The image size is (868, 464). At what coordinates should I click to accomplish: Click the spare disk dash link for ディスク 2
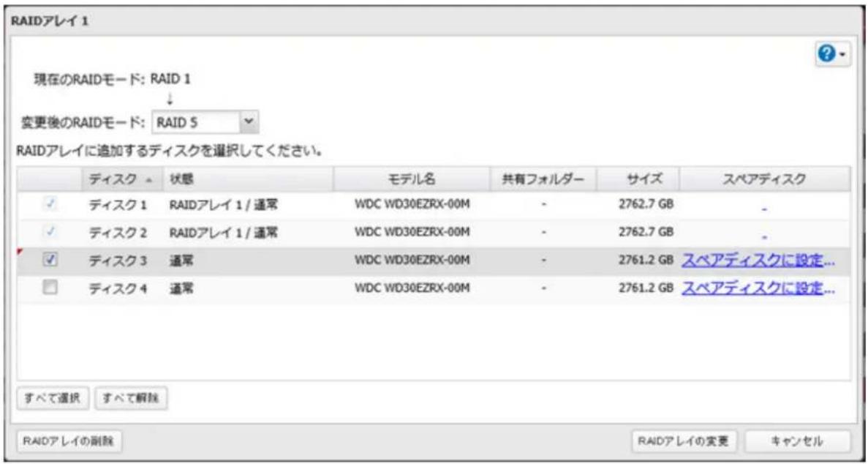click(764, 236)
